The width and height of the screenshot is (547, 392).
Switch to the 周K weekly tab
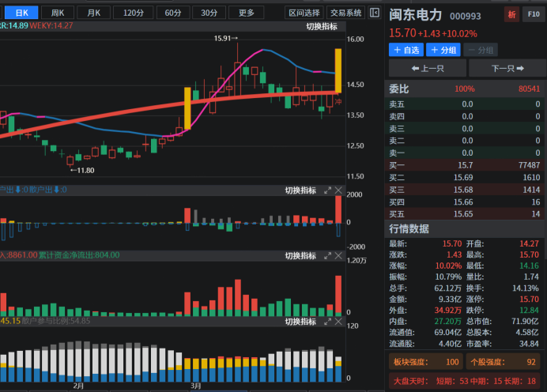57,13
